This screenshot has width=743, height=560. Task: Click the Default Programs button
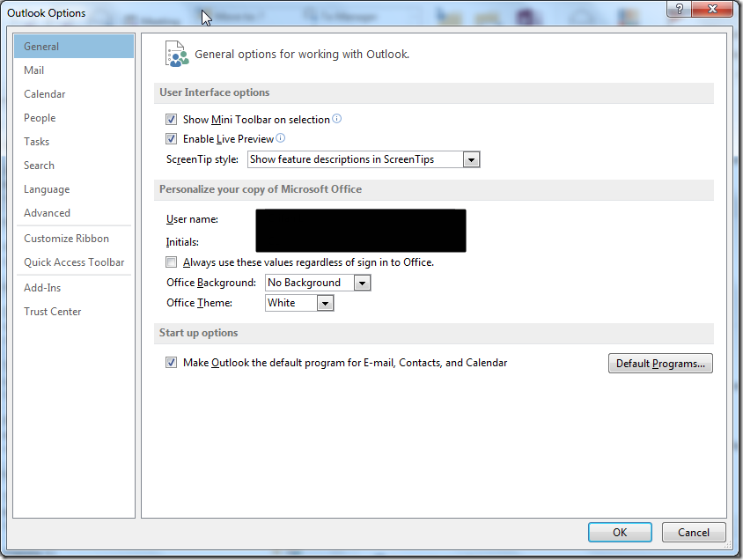pos(660,364)
